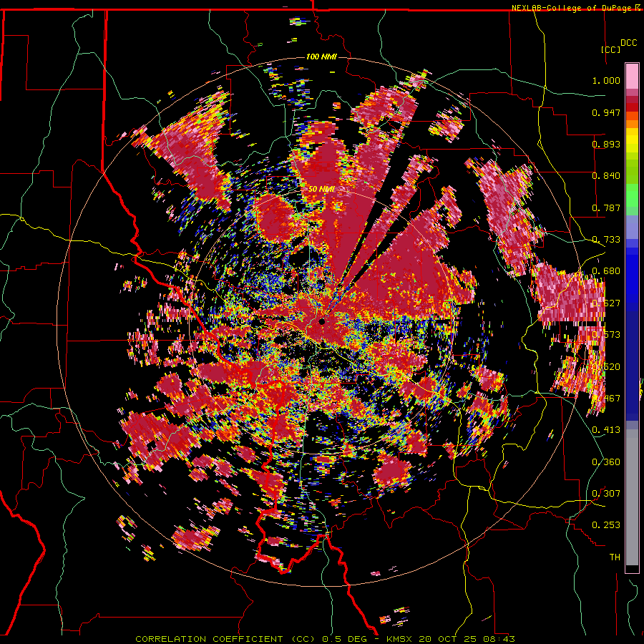Click the 0.947 scale value
This screenshot has width=644, height=644.
tap(606, 112)
